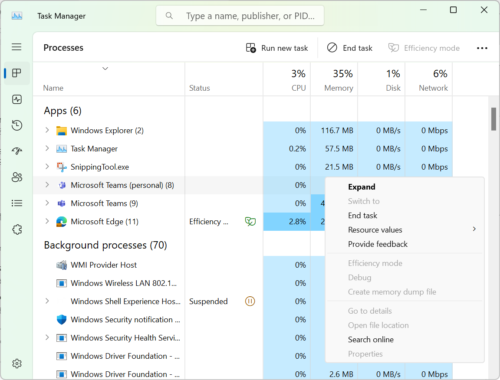Expand Windows Explorer (2) process group
The height and width of the screenshot is (380, 500).
click(x=47, y=130)
